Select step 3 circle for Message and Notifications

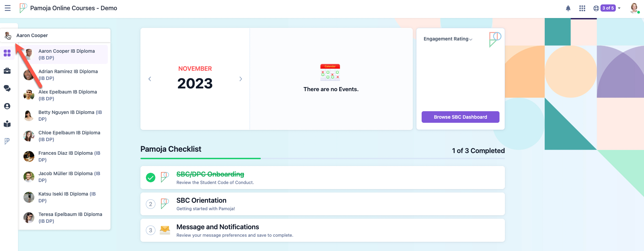151,230
